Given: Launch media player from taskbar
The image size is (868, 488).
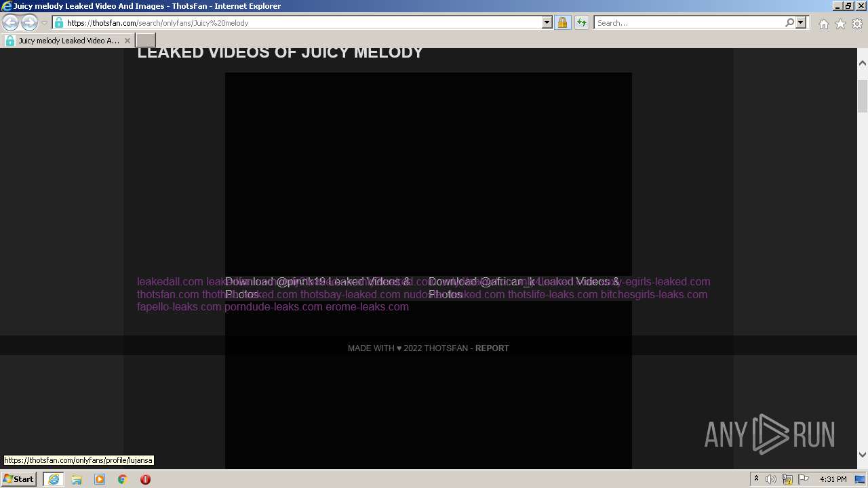Looking at the screenshot, I should (x=100, y=479).
